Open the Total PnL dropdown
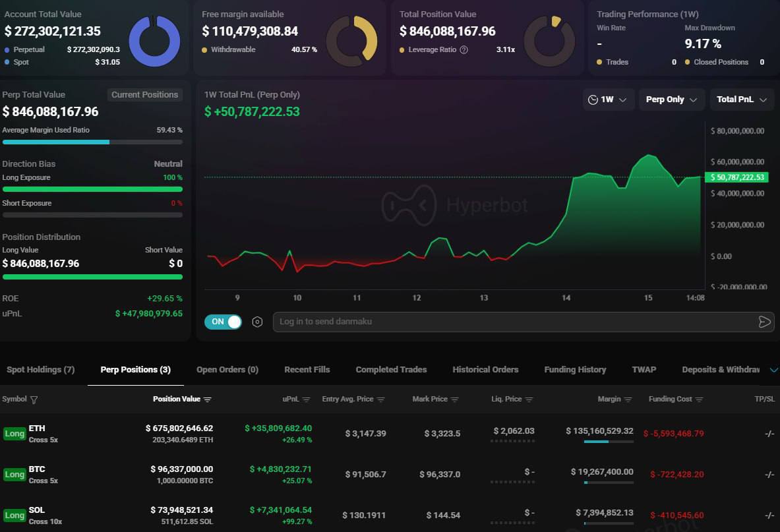 tap(741, 100)
